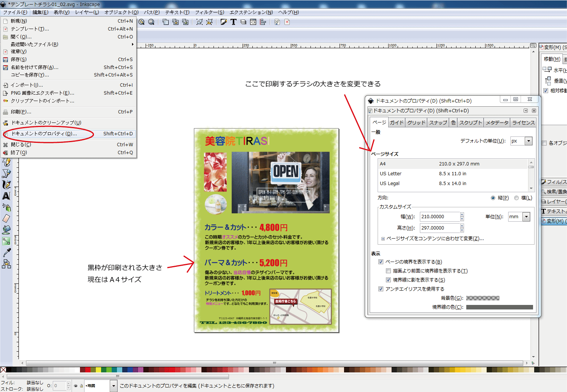Click the Duplicate toolbar icon

click(166, 22)
